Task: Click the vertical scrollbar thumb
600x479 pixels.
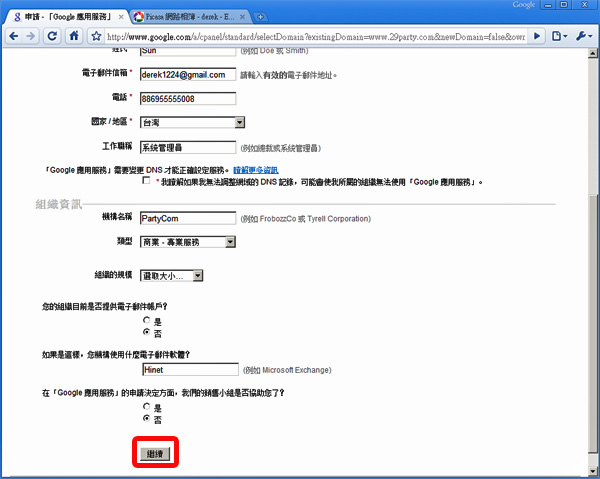Action: click(x=592, y=324)
